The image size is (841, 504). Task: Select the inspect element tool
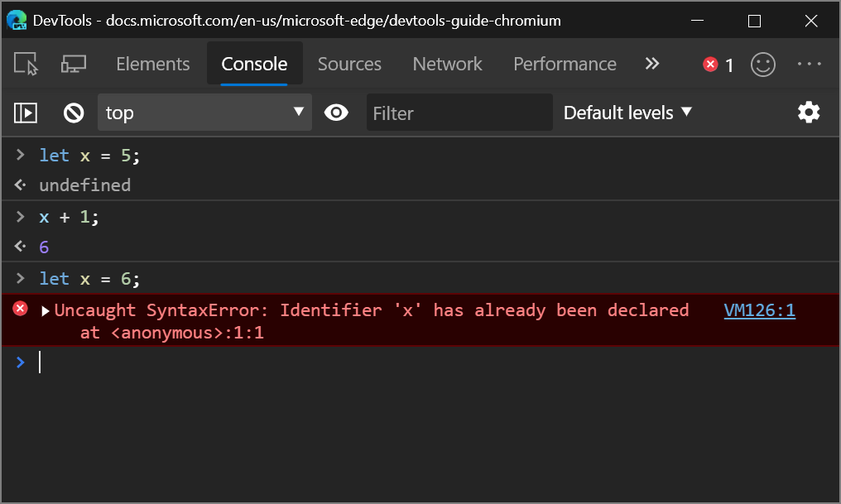point(25,64)
